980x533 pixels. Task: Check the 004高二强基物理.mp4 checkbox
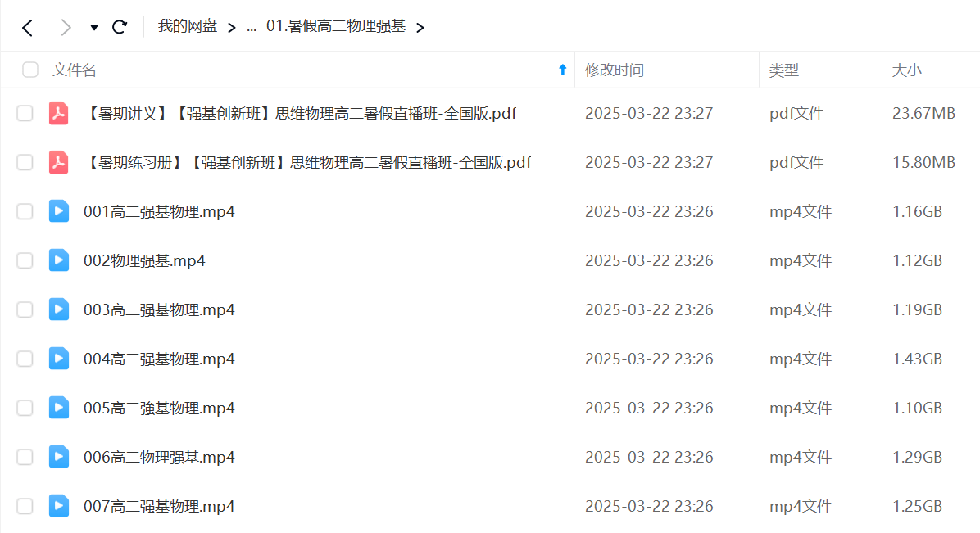[25, 359]
